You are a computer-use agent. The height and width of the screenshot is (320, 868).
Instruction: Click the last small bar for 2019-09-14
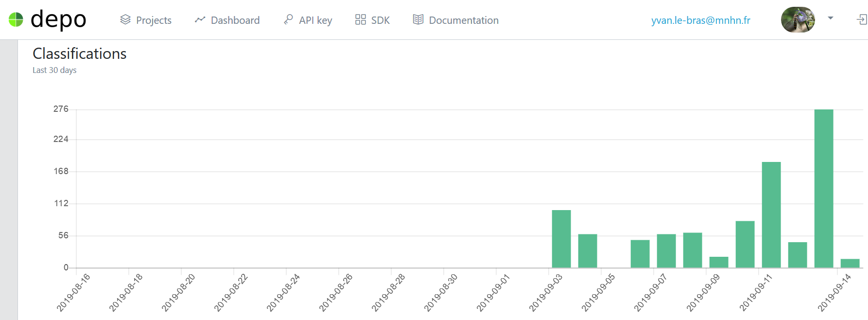pos(850,263)
